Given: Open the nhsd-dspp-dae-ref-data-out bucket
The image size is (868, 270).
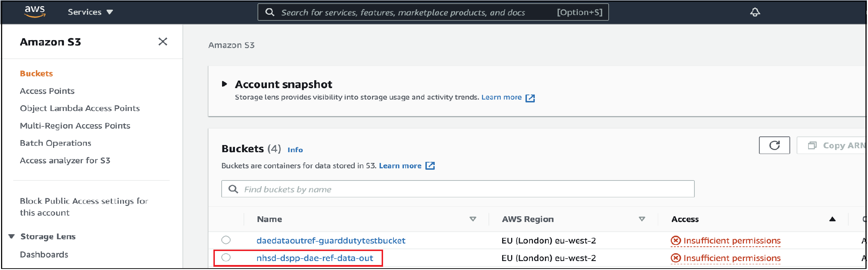Looking at the screenshot, I should point(315,258).
